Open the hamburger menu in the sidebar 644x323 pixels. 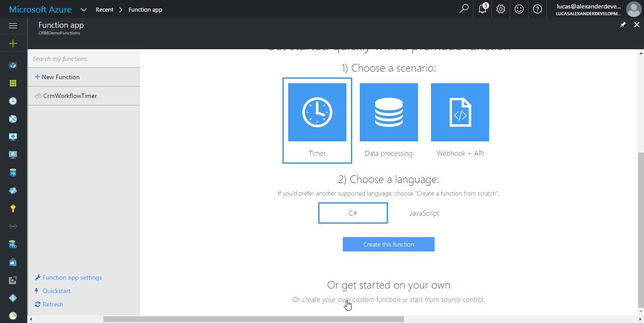pyautogui.click(x=13, y=26)
